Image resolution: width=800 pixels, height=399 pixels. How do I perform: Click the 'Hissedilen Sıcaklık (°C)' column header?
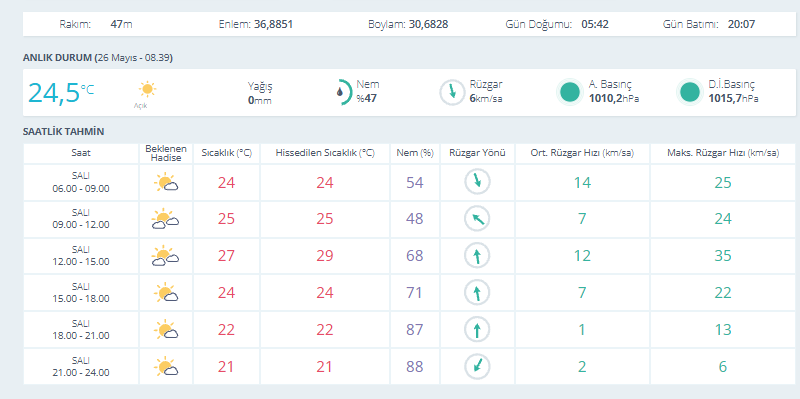tap(325, 153)
